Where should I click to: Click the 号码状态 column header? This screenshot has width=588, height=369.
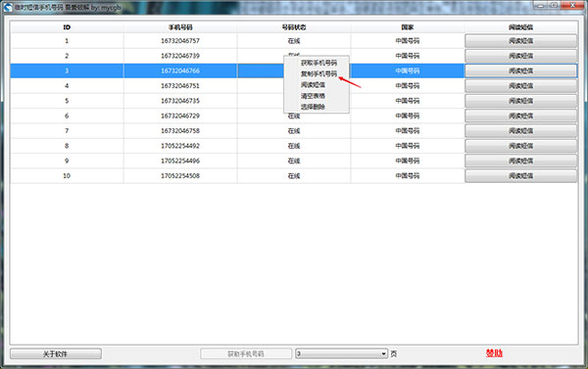[294, 27]
